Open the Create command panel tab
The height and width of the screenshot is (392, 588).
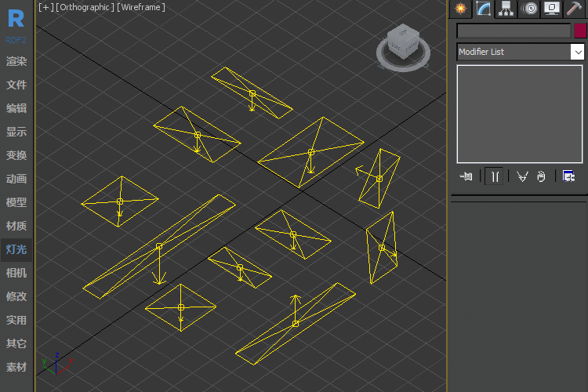[460, 9]
